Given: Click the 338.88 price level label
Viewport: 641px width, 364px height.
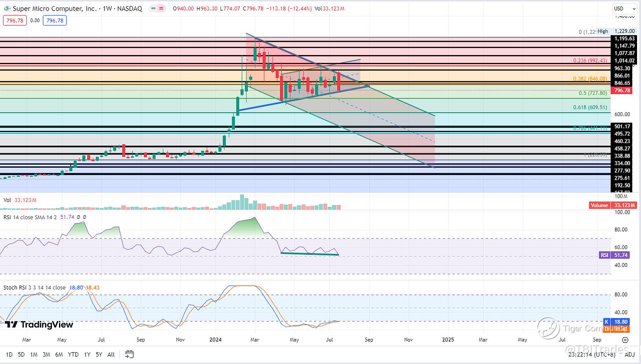Looking at the screenshot, I should tap(622, 156).
